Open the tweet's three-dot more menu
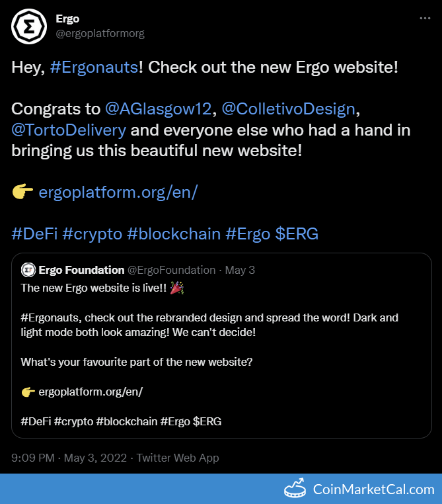The height and width of the screenshot is (504, 442). pos(425,19)
